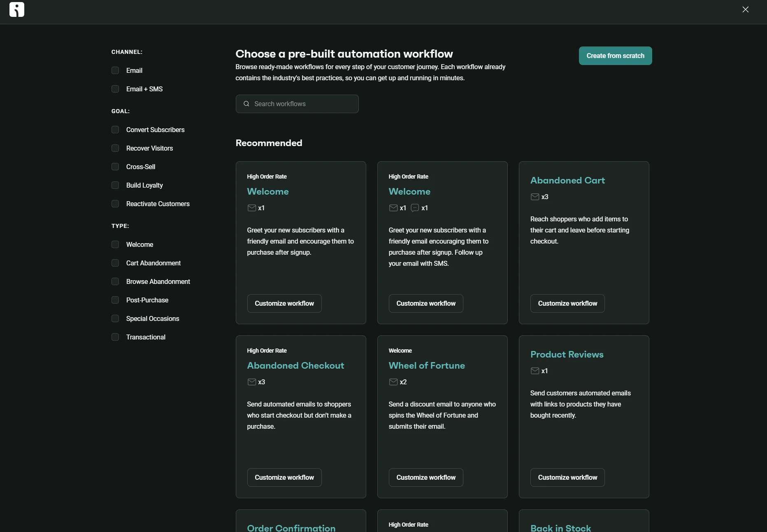Screen dimensions: 767x532
Task: Click the email icon on the Email + SMS Welcome card
Action: pos(393,208)
